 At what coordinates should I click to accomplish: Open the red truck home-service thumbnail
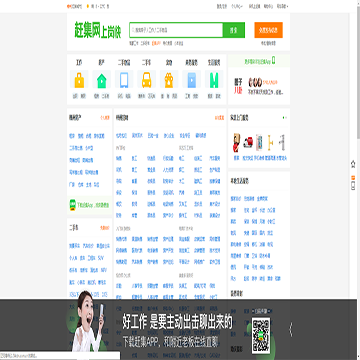pos(248,143)
